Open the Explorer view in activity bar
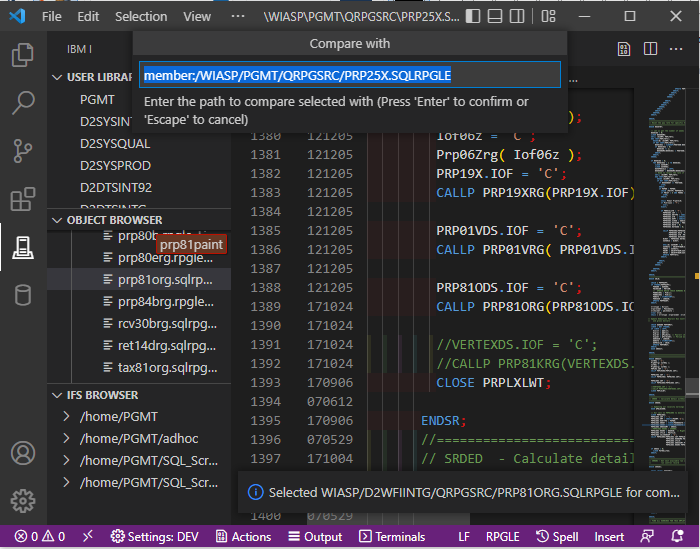Screen dimensions: 700x549 (22, 54)
